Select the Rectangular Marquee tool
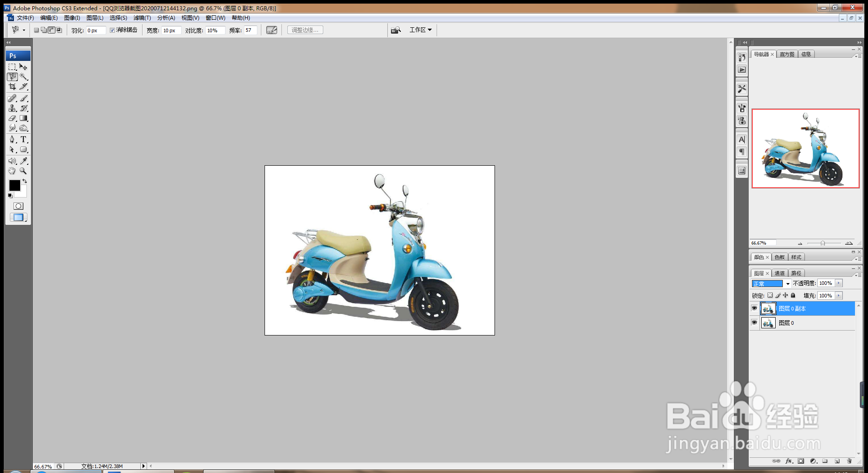 12,67
